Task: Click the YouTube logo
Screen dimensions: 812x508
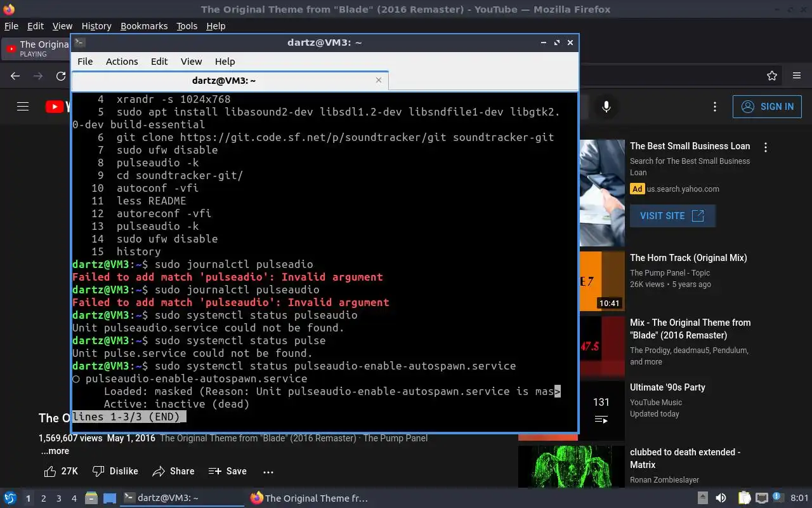Action: point(58,107)
